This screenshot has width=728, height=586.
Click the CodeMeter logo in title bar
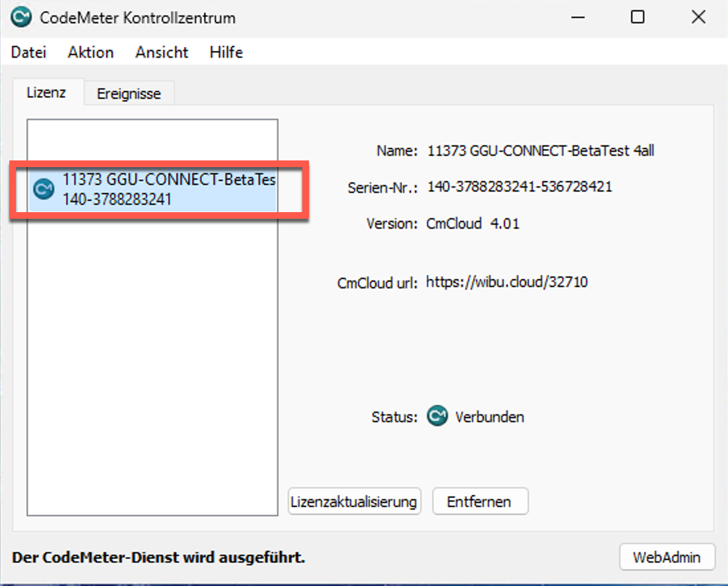(21, 18)
